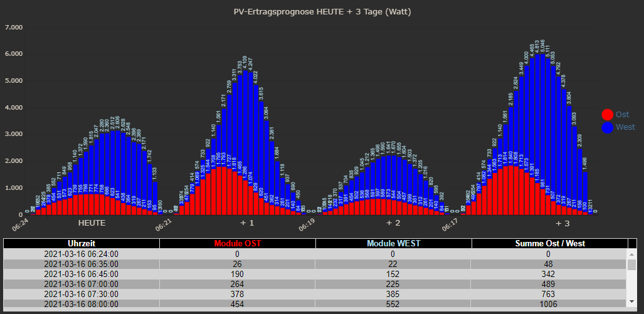Image resolution: width=644 pixels, height=314 pixels.
Task: Click the 5.000 y-axis label
Action: click(x=14, y=80)
